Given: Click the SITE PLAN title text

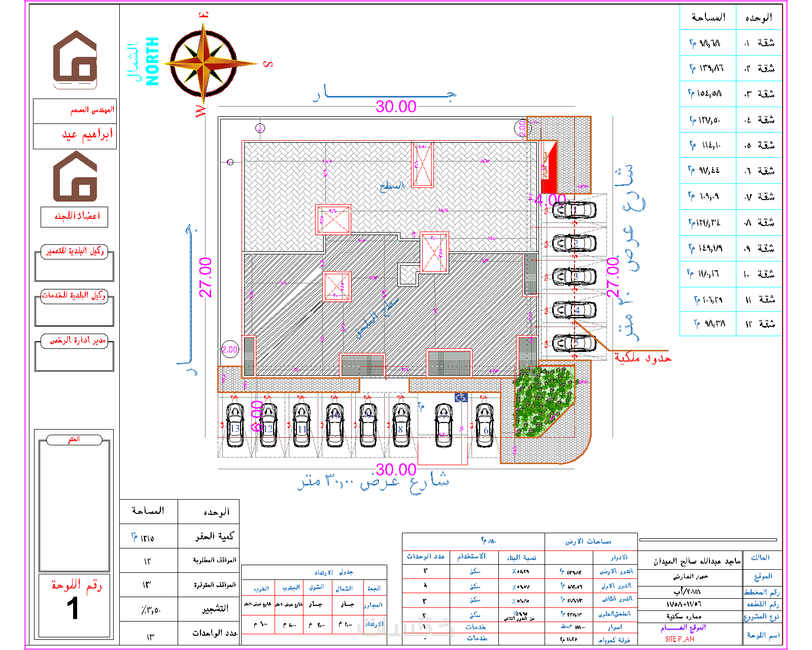Looking at the screenshot, I should pyautogui.click(x=680, y=639).
